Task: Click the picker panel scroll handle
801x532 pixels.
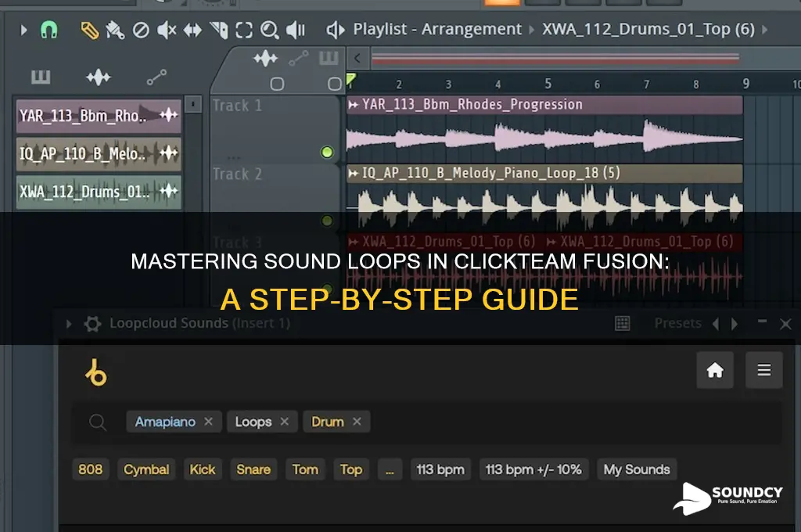Action: (x=193, y=104)
